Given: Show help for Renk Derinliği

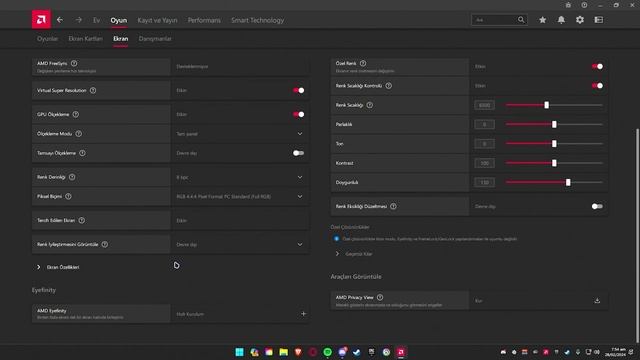Looking at the screenshot, I should tap(72, 177).
